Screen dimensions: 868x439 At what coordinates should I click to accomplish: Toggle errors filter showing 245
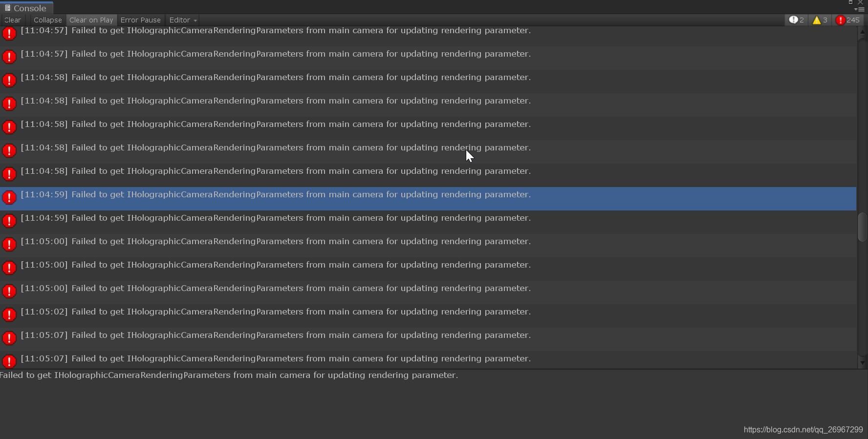[x=848, y=20]
